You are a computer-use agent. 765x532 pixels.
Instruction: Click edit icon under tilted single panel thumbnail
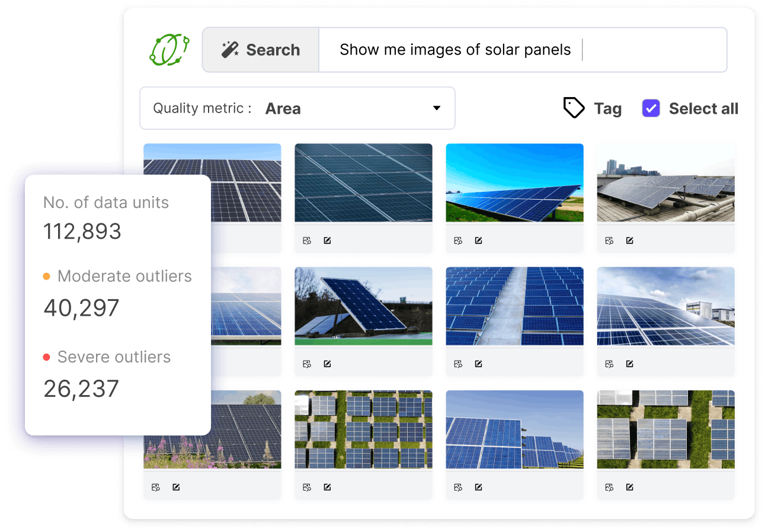[327, 364]
